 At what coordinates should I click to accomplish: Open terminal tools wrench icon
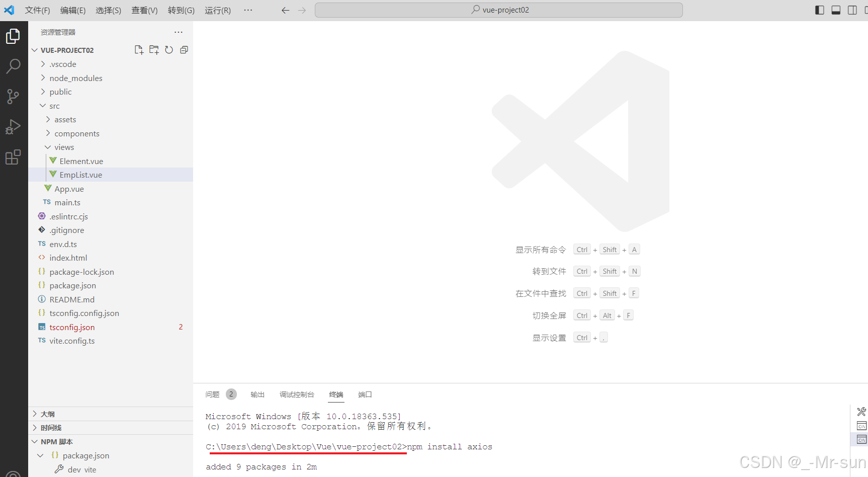coord(861,412)
